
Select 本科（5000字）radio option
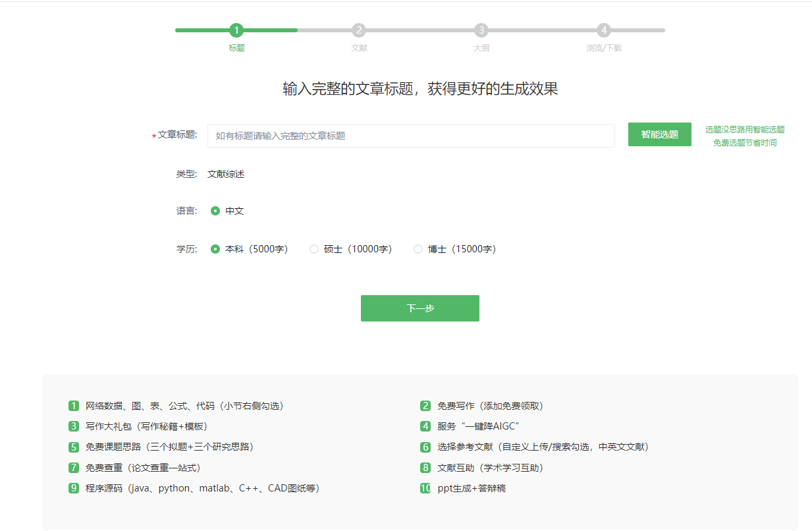tap(215, 250)
